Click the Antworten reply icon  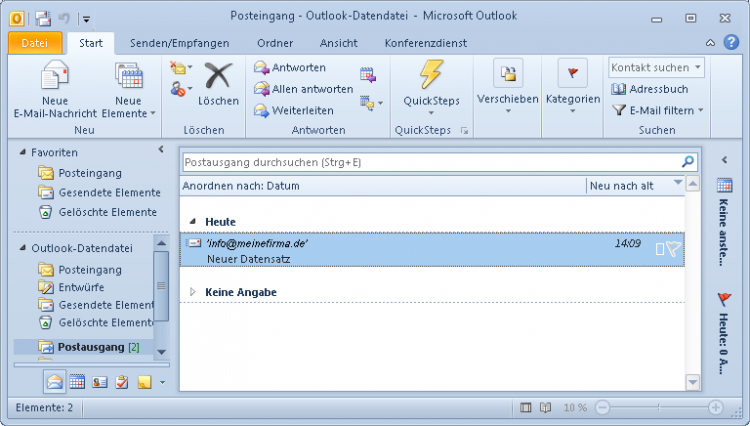(262, 67)
